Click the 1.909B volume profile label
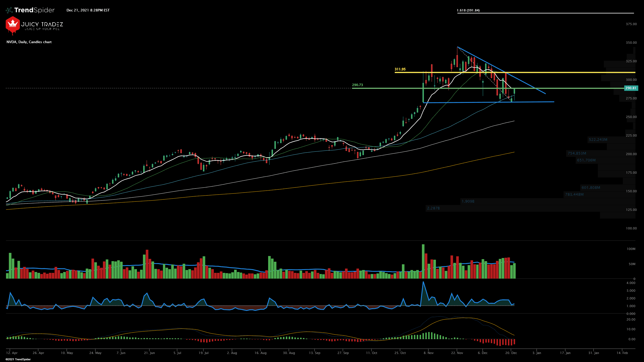The image size is (644, 362). [x=468, y=201]
